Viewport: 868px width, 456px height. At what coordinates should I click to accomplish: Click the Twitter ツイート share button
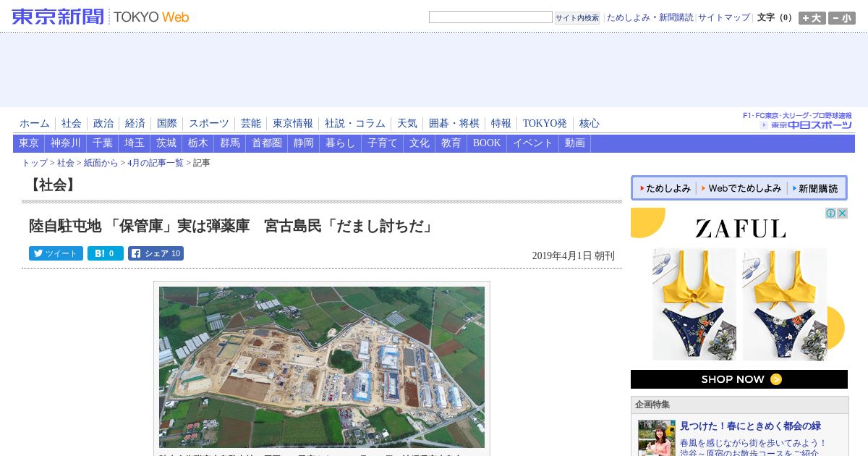[56, 253]
